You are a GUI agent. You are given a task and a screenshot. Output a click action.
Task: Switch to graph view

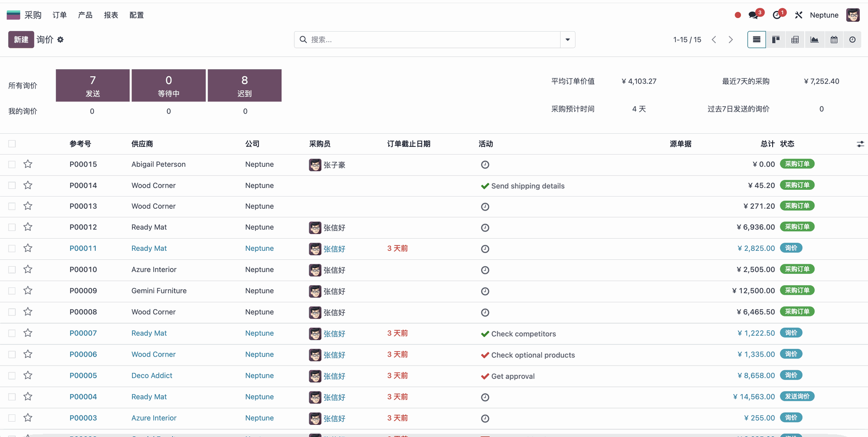[x=814, y=40]
